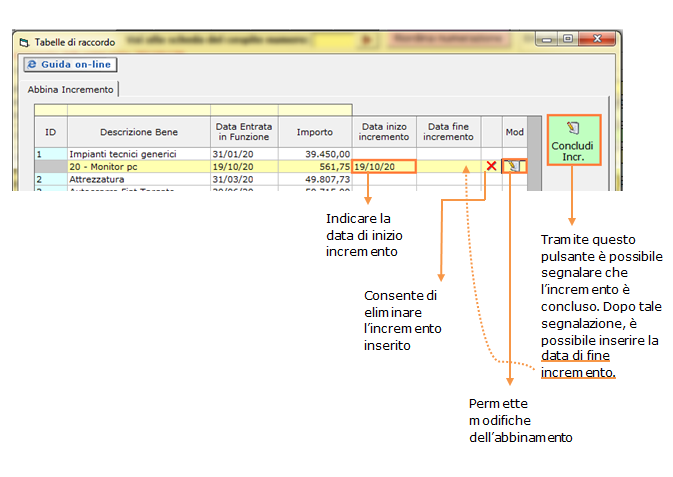This screenshot has width=673, height=477.
Task: Click ID cell 1
Action: click(x=51, y=154)
